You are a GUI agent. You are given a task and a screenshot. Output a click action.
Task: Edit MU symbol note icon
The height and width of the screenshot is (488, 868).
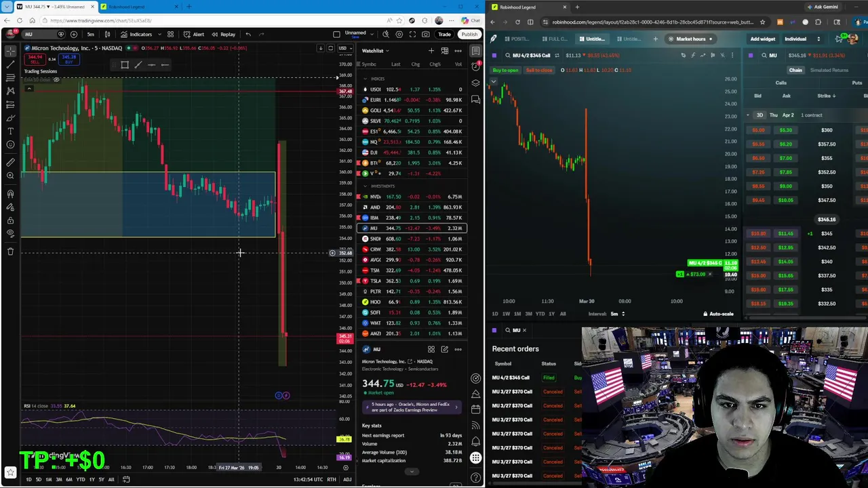pyautogui.click(x=444, y=349)
